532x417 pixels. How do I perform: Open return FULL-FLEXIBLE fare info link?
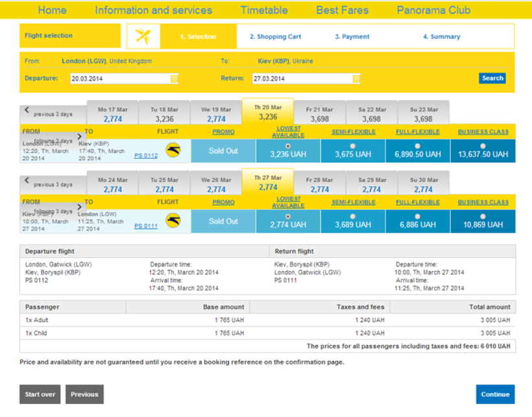[x=418, y=202]
